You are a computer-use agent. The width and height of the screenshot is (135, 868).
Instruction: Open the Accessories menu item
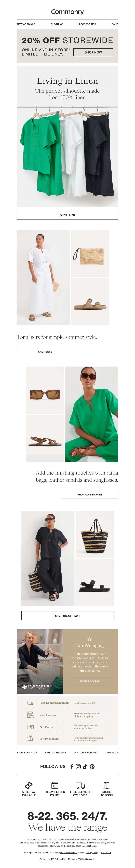tap(87, 24)
